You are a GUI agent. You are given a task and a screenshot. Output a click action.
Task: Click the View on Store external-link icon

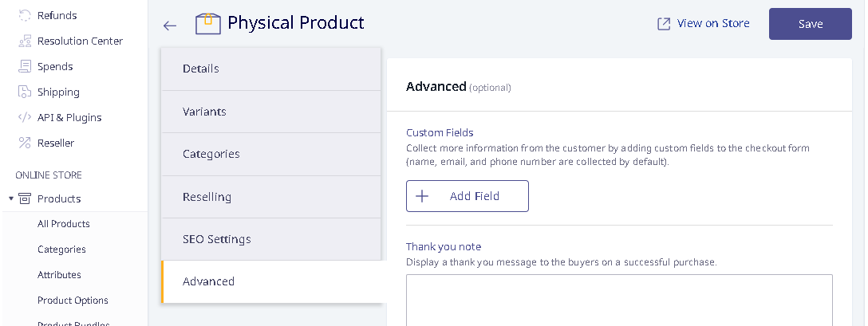pyautogui.click(x=663, y=24)
